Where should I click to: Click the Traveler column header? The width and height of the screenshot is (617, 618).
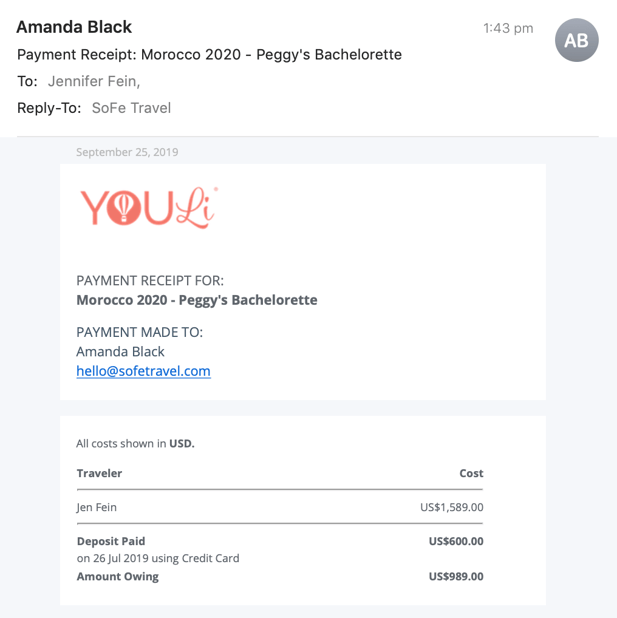(x=99, y=473)
